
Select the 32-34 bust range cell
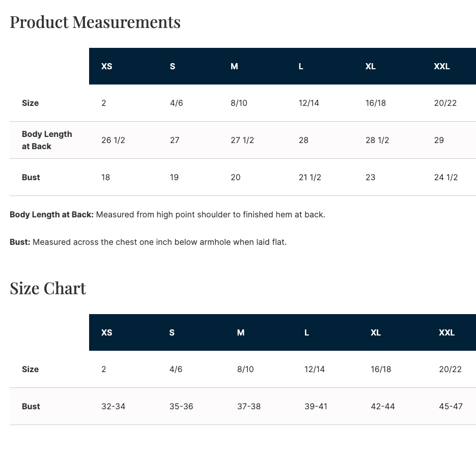pyautogui.click(x=114, y=406)
